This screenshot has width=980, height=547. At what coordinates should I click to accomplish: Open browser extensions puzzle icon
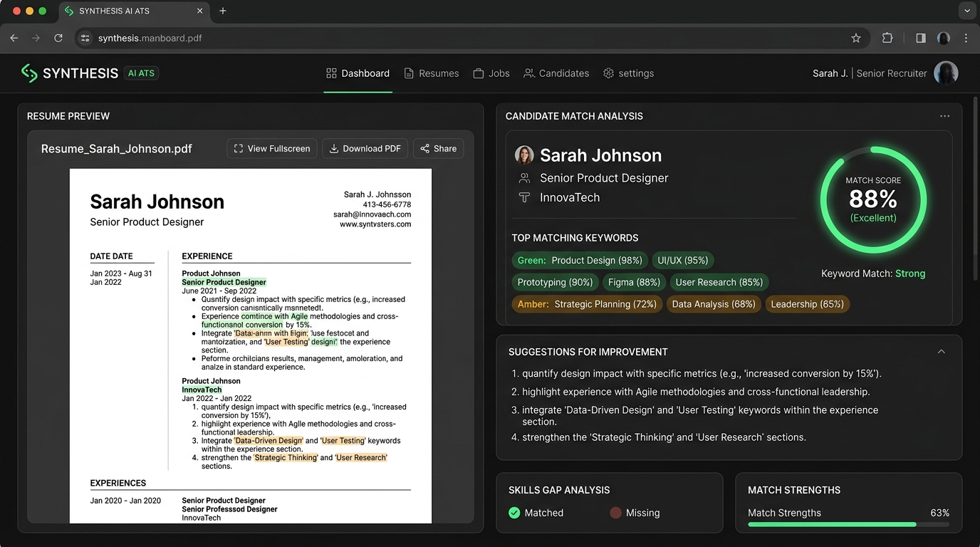coord(887,38)
